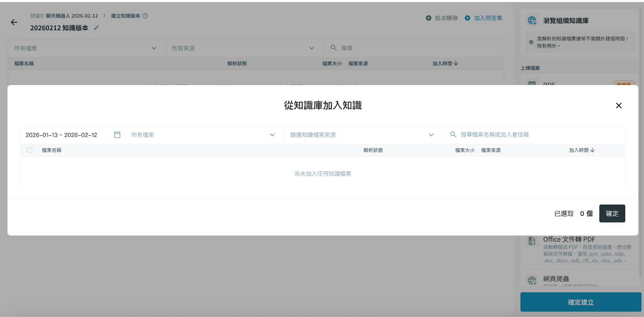Click the pencil icon to rename version
The height and width of the screenshot is (317, 644).
click(x=97, y=28)
